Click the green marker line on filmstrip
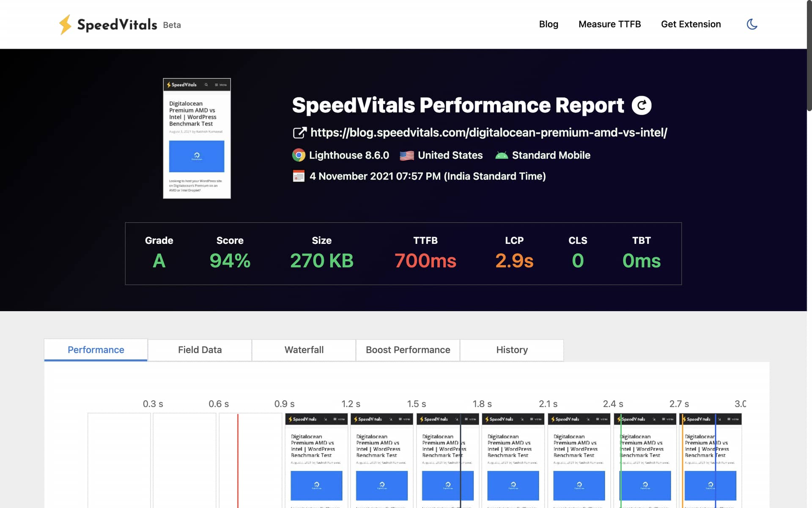Image resolution: width=812 pixels, height=508 pixels. [620, 461]
